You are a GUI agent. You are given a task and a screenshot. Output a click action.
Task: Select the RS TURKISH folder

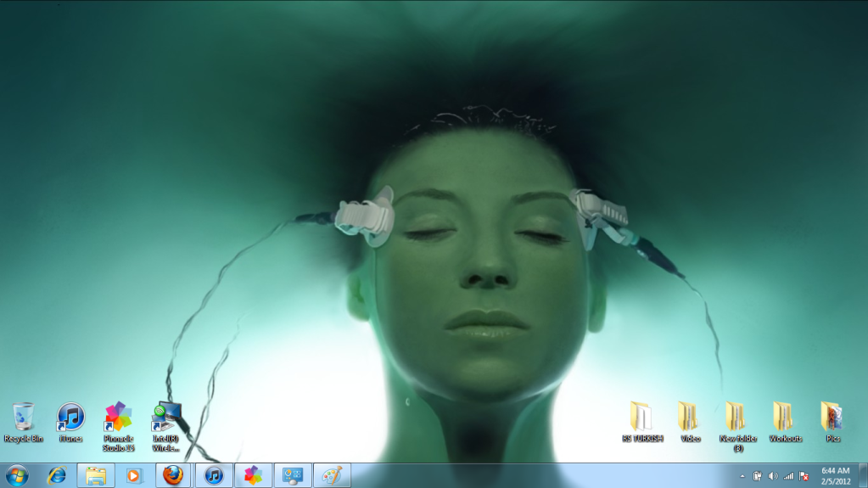641,417
